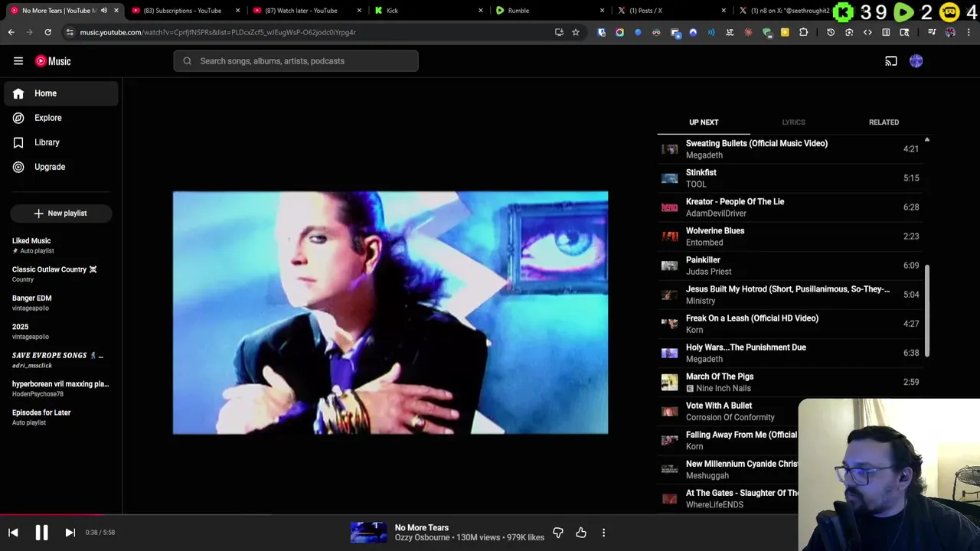The height and width of the screenshot is (551, 980).
Task: Seek using the red progress bar
Action: pyautogui.click(x=52, y=515)
